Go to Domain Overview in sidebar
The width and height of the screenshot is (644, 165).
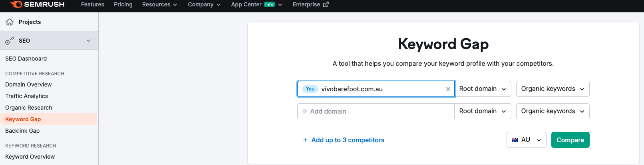tap(28, 84)
